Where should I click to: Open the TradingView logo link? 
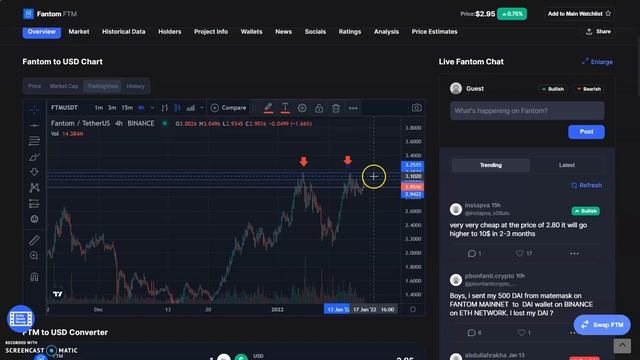coord(58,294)
